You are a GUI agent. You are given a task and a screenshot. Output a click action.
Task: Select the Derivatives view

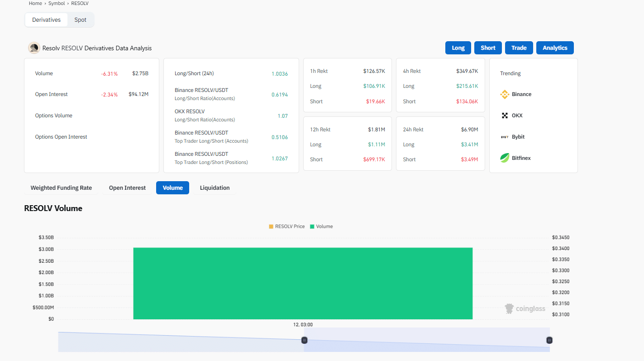click(x=46, y=20)
